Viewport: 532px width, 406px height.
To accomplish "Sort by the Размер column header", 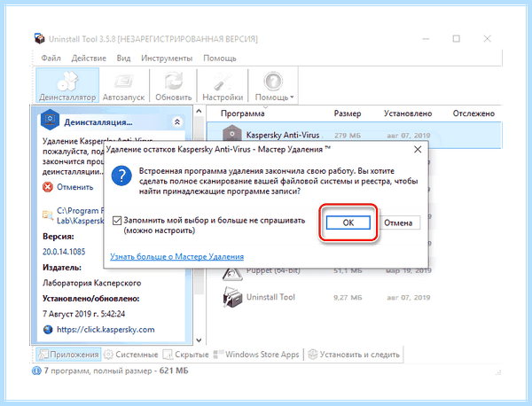I will [x=348, y=113].
